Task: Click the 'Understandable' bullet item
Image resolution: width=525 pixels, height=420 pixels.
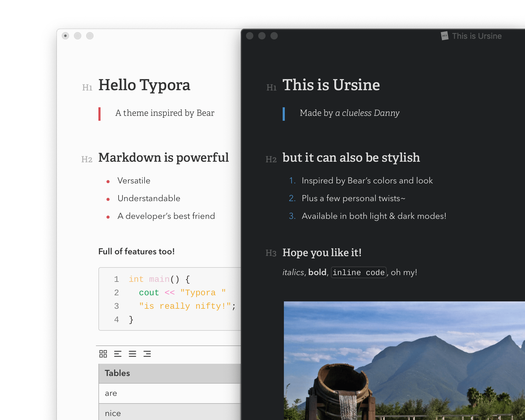Action: pos(149,198)
